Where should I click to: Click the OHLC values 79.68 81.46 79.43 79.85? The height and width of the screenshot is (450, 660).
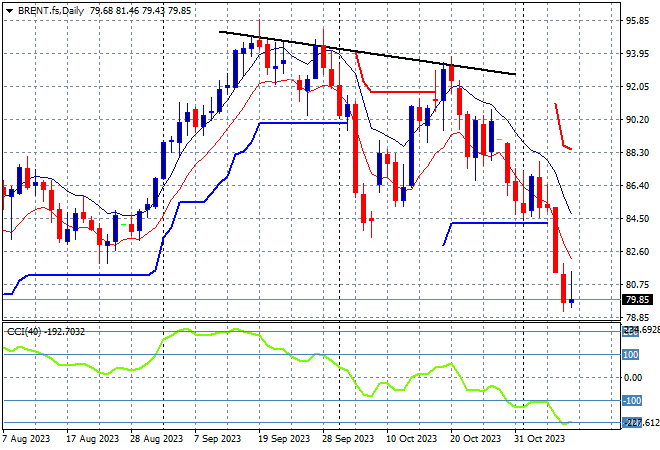(141, 11)
